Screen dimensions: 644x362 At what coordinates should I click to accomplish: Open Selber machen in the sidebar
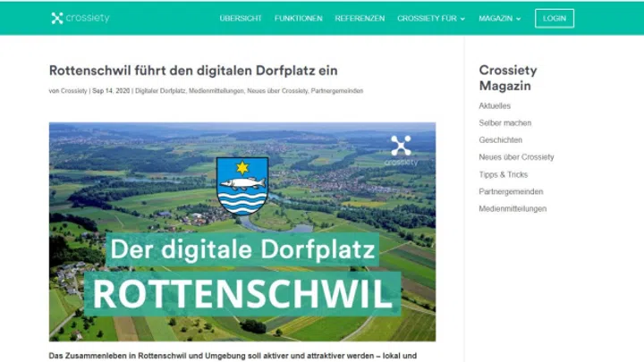pyautogui.click(x=504, y=122)
